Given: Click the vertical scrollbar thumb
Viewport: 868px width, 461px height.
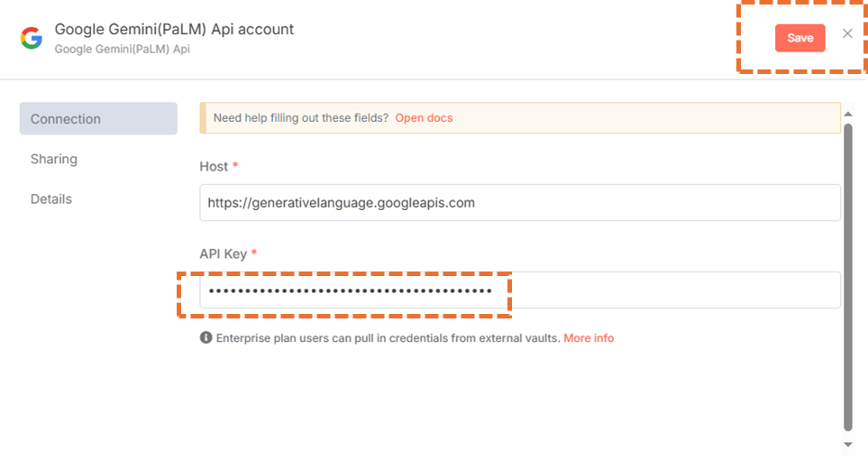Looking at the screenshot, I should (848, 277).
